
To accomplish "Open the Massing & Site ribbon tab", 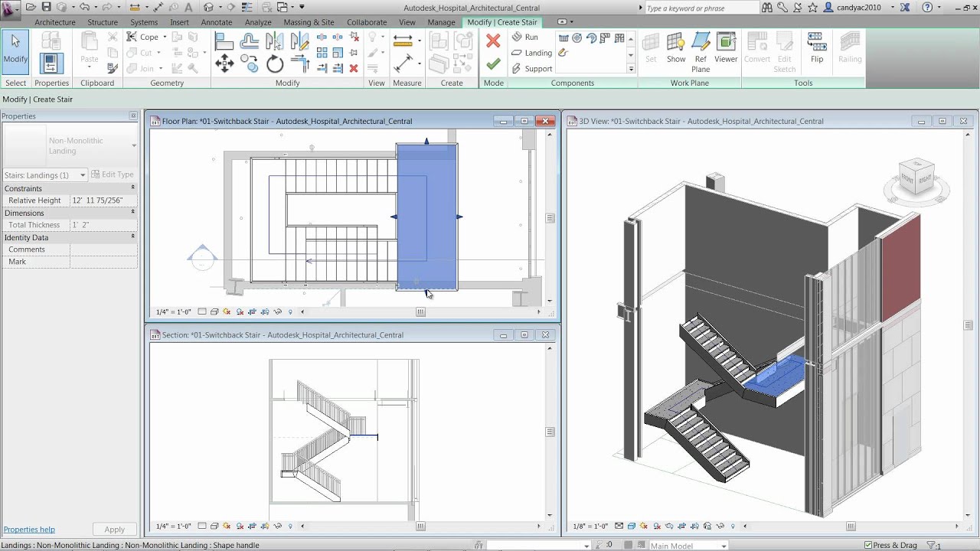I will [x=309, y=22].
